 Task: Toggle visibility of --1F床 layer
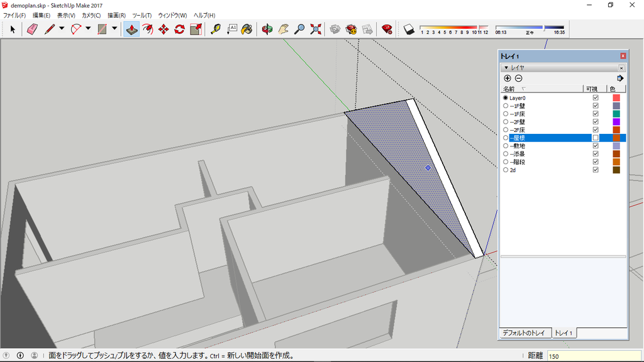596,114
